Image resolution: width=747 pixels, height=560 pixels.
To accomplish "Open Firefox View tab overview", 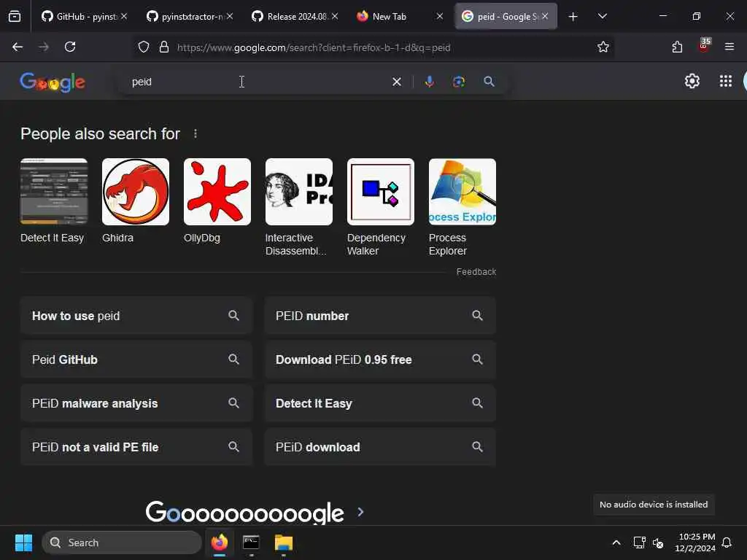I will [15, 17].
